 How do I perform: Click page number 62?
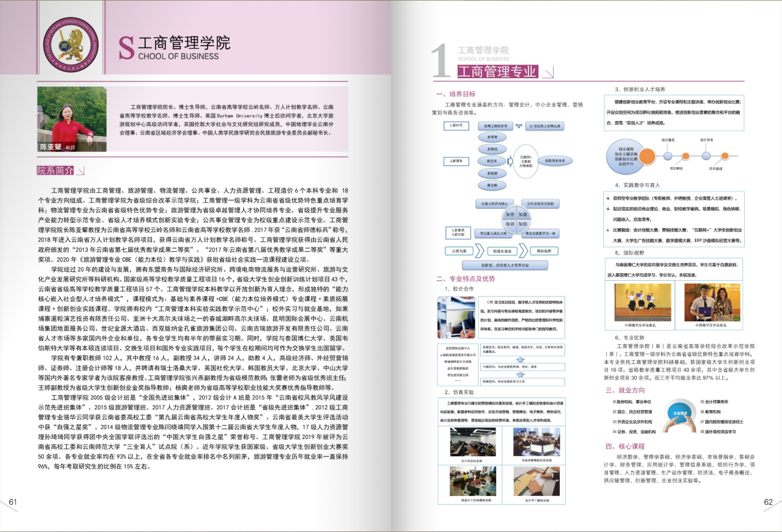[x=768, y=502]
